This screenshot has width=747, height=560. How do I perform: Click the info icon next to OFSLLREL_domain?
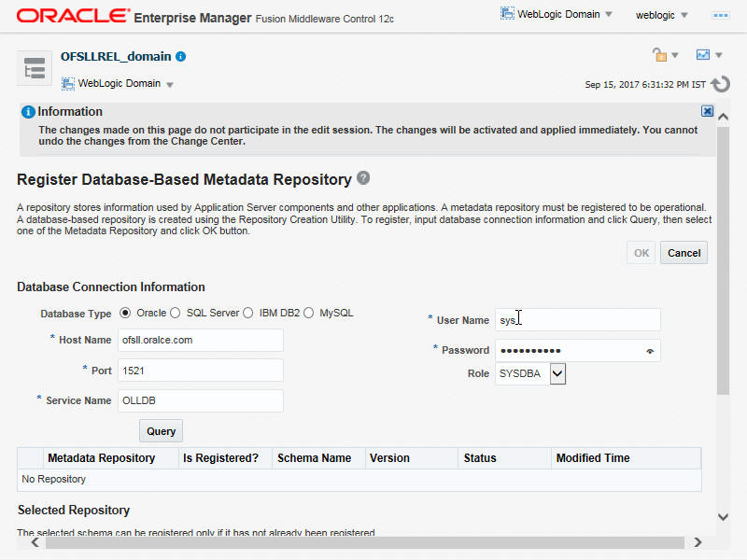click(x=181, y=57)
